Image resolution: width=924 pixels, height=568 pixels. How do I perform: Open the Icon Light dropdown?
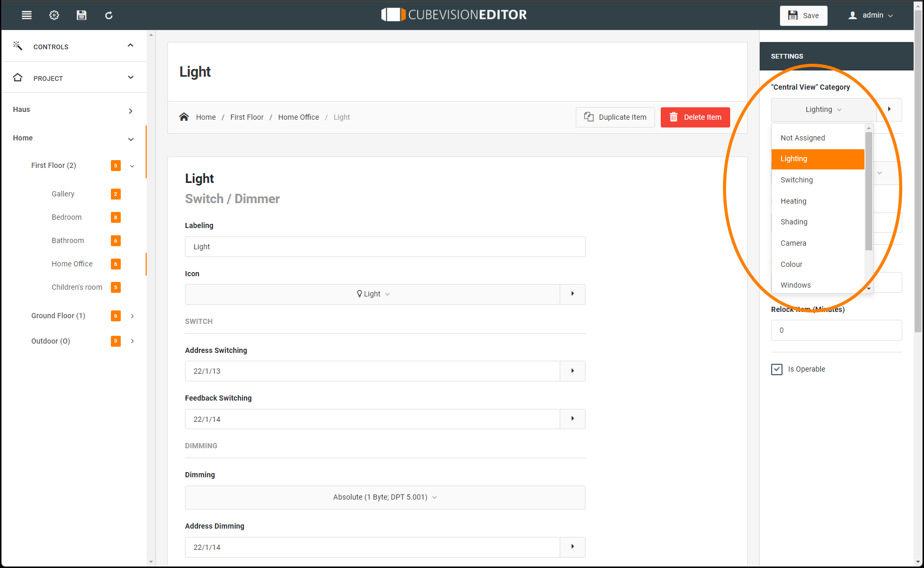point(373,294)
